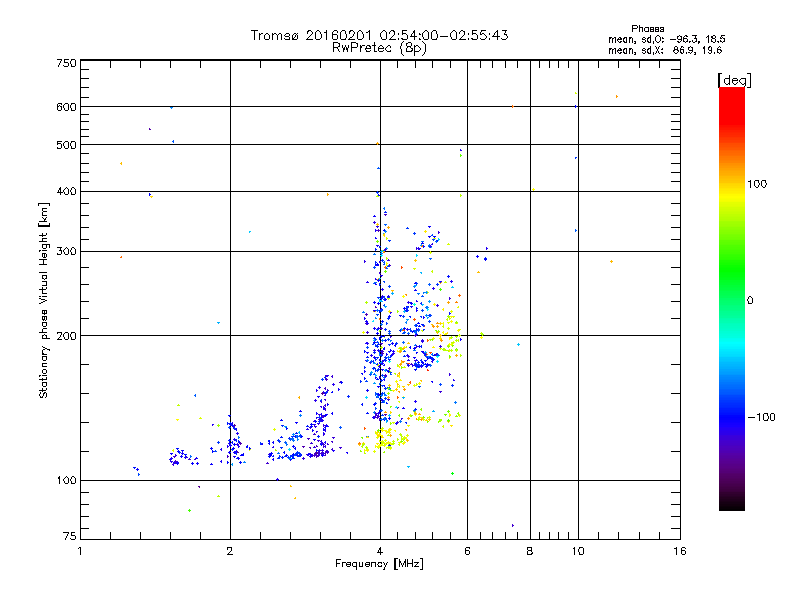Click the '300' y-axis tick label

66,252
